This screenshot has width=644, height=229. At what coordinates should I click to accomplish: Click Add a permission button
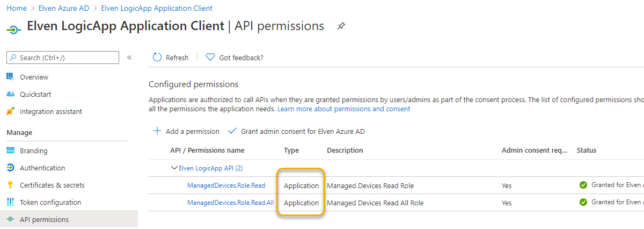[x=186, y=131]
